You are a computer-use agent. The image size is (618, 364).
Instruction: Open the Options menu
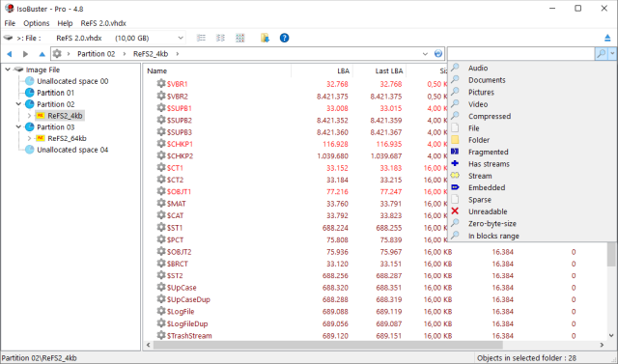click(x=37, y=23)
